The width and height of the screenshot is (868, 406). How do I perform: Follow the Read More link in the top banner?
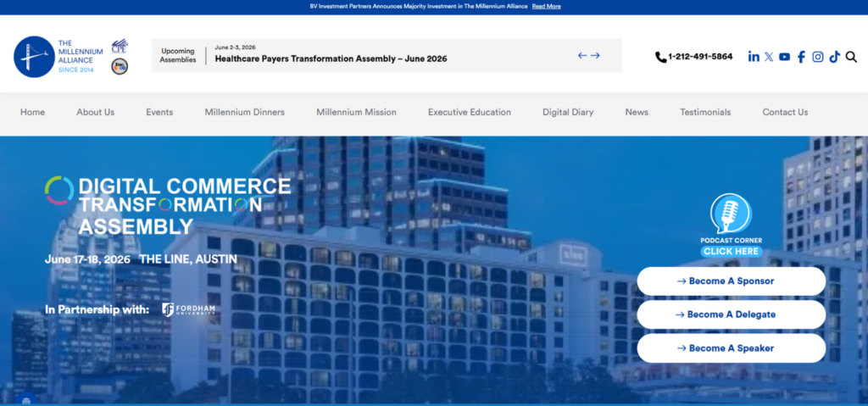547,7
